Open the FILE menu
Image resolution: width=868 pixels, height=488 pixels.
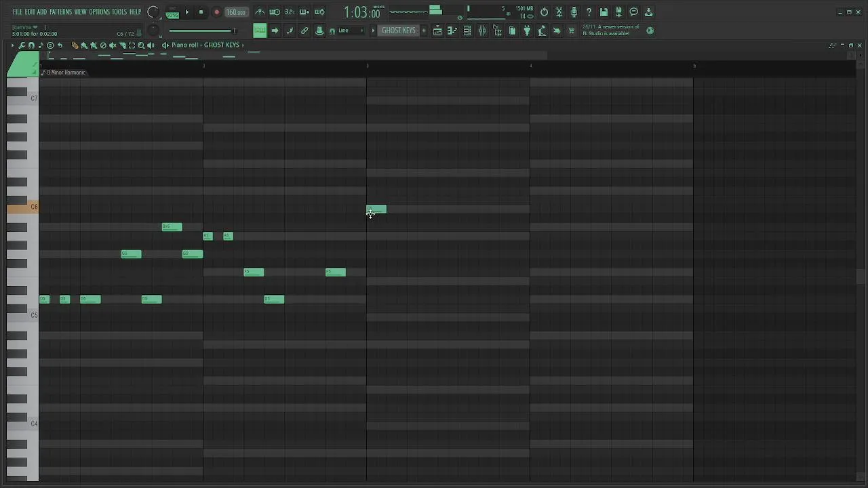18,12
